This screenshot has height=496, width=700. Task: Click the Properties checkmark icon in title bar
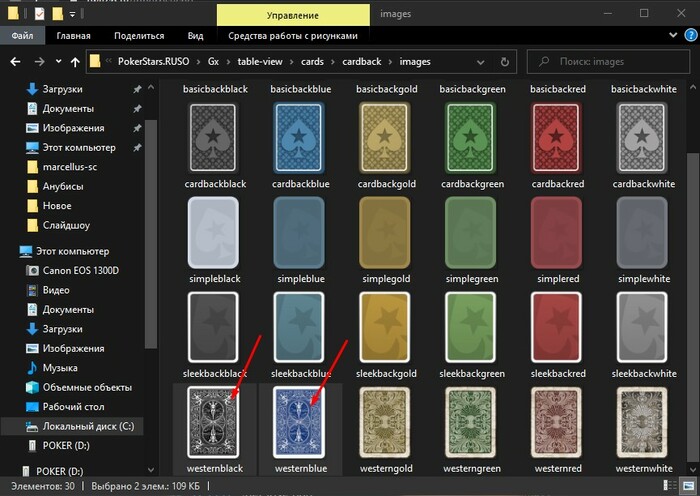tap(39, 14)
